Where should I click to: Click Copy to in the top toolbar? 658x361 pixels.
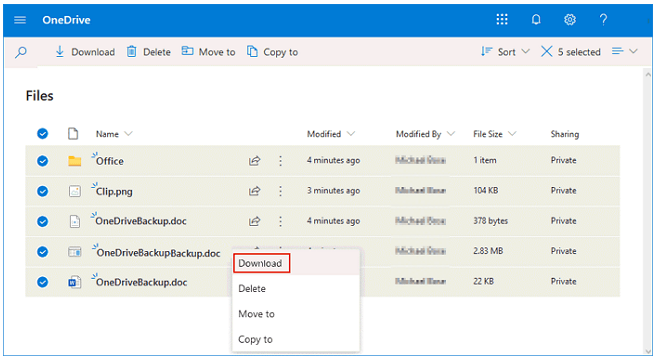coord(272,52)
